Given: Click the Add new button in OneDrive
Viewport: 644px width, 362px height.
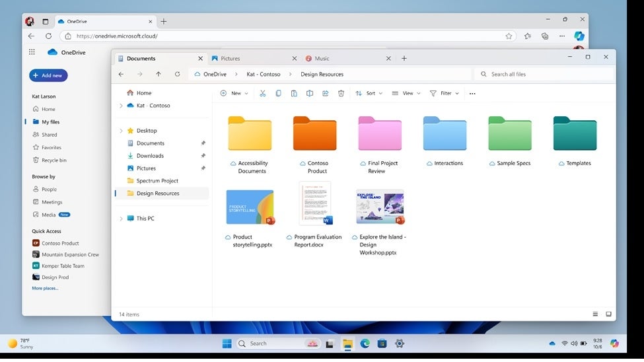Looking at the screenshot, I should (48, 75).
